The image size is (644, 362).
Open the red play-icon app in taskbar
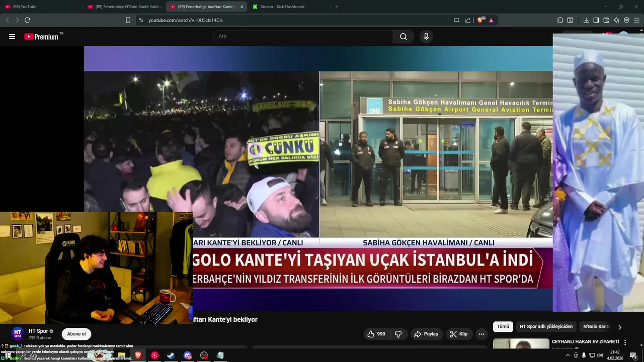154,355
